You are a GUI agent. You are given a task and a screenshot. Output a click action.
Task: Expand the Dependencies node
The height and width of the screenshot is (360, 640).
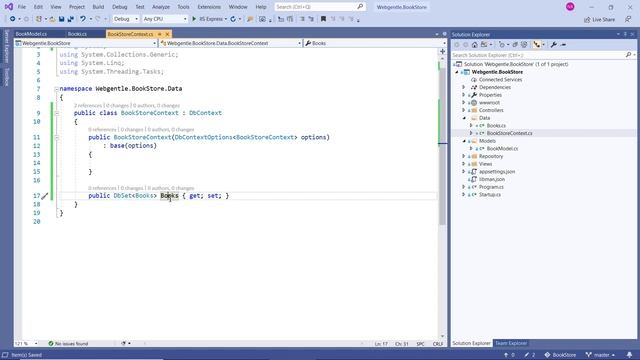pyautogui.click(x=464, y=87)
